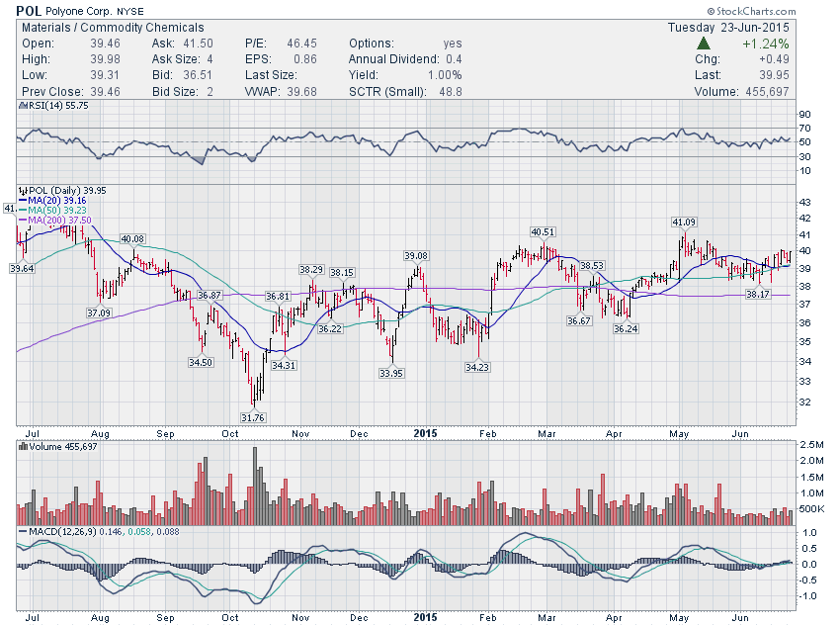This screenshot has height=626, width=840.
Task: Click the 36.67 price annotation
Action: [578, 320]
